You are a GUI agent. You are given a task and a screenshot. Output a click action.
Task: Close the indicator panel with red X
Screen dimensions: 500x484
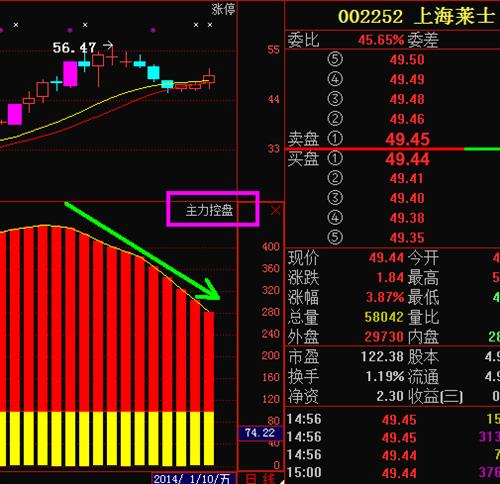click(x=275, y=210)
